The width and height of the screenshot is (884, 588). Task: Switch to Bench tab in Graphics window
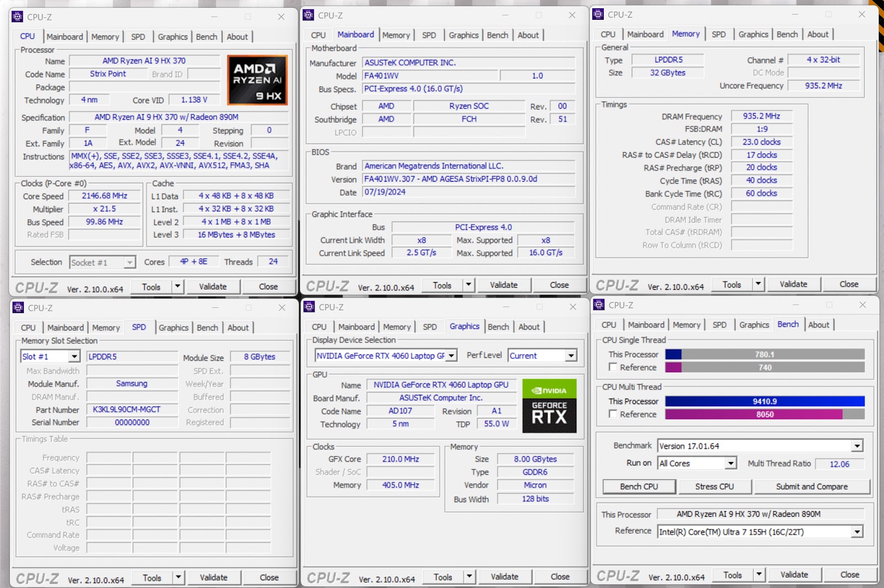pos(498,326)
